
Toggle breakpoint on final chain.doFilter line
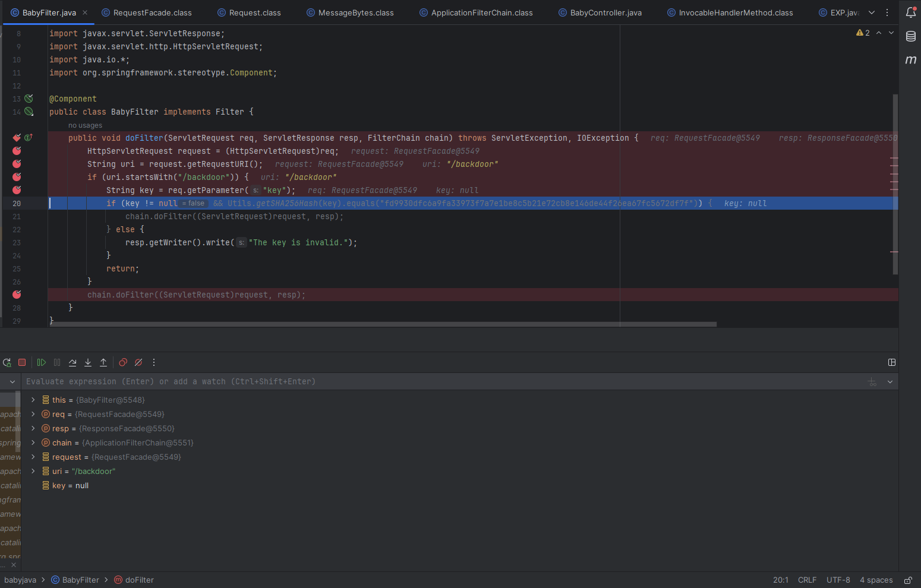[x=17, y=295]
